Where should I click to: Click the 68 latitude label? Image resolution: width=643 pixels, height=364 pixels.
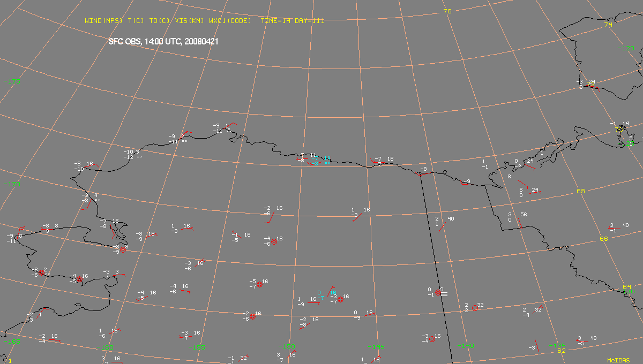click(x=580, y=191)
